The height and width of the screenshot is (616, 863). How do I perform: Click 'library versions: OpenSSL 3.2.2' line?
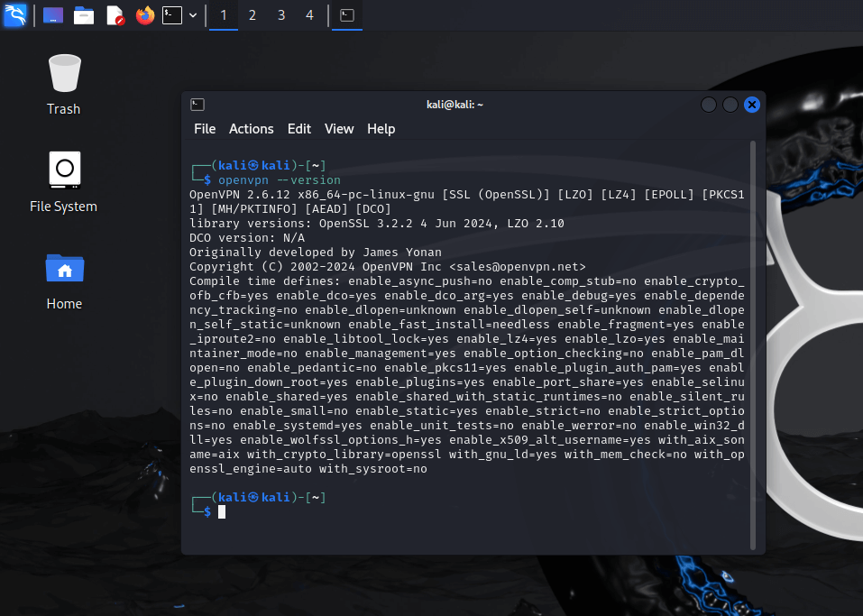[376, 224]
